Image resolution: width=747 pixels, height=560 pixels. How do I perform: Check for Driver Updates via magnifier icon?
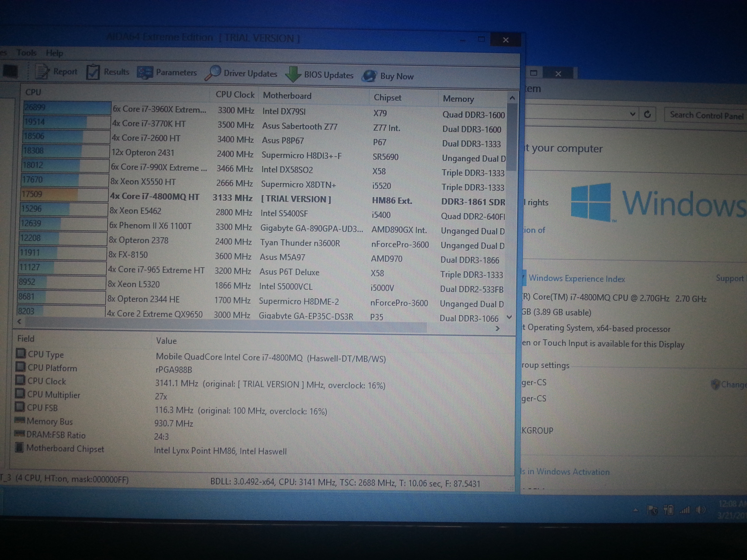213,73
